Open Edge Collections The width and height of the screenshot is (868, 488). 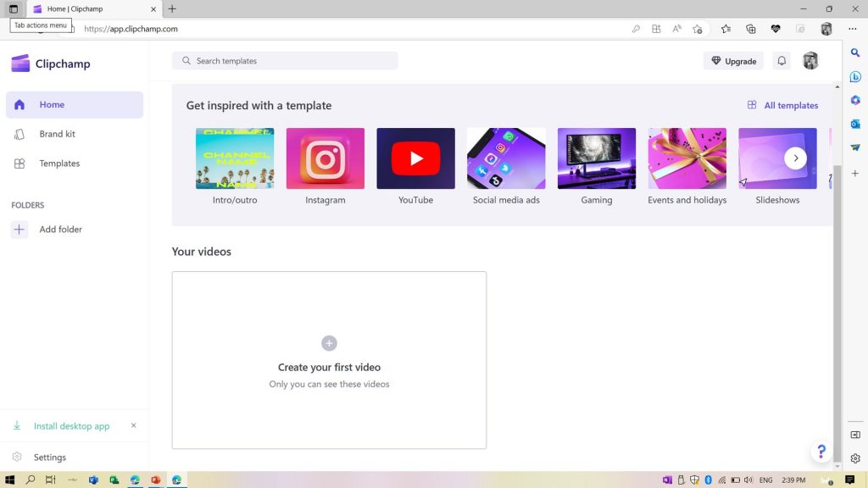point(751,29)
